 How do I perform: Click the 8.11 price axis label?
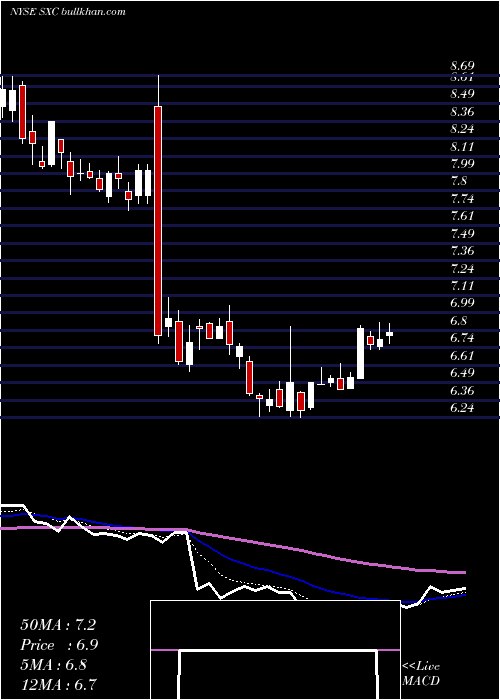[462, 146]
